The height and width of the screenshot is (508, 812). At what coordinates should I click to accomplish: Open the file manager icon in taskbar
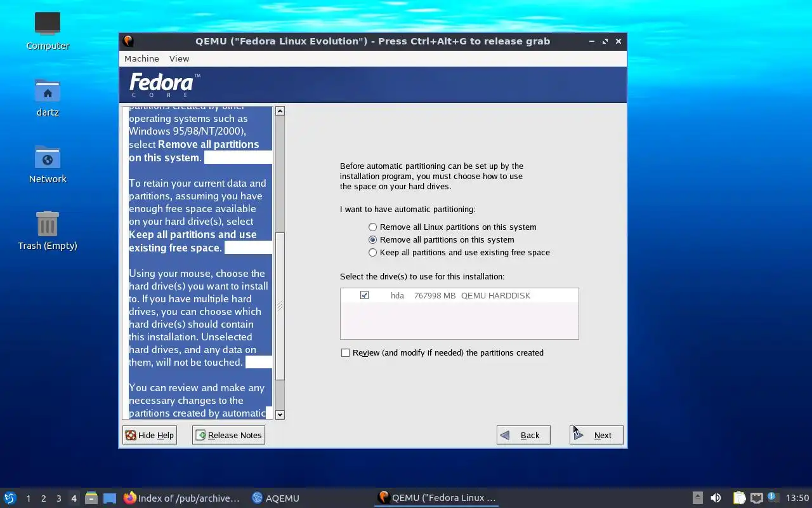[x=91, y=498]
